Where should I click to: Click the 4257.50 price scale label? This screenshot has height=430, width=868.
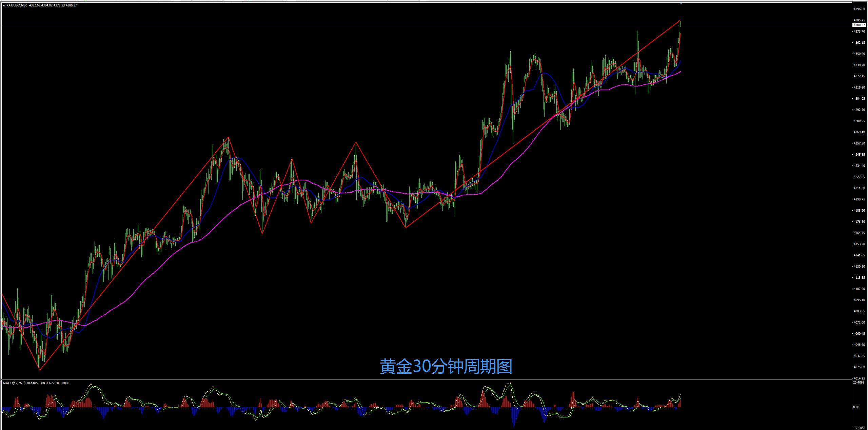coord(859,143)
